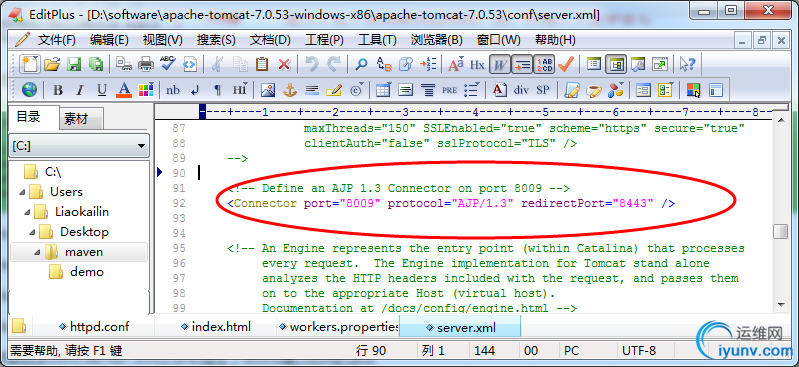Click the font color A swatch icon
This screenshot has width=799, height=367.
(123, 90)
